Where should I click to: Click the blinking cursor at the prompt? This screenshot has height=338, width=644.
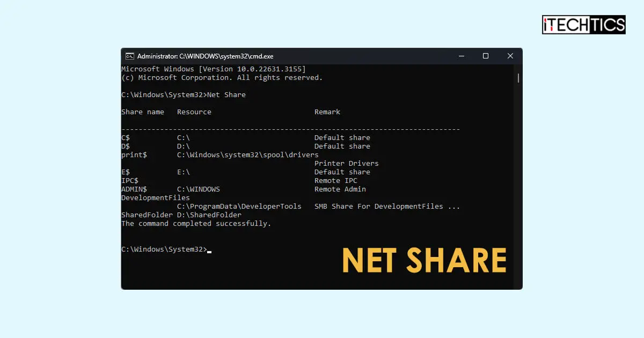(x=209, y=251)
